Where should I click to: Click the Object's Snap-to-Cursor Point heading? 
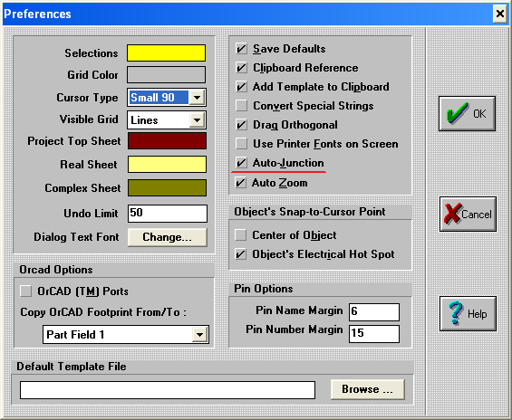(x=310, y=212)
